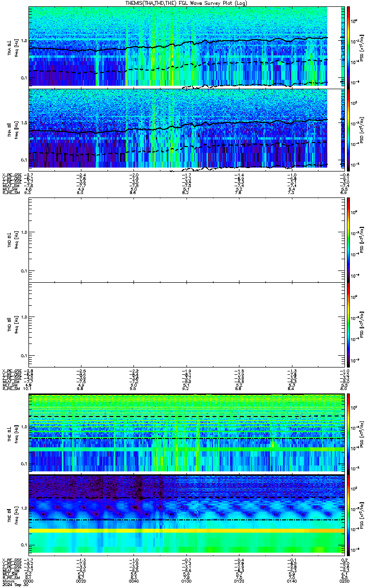Image resolution: width=368 pixels, height=588 pixels.
Task: Click the PSD [nT²/Hz] label beside THE B∥ color bar
Action: click(x=361, y=514)
